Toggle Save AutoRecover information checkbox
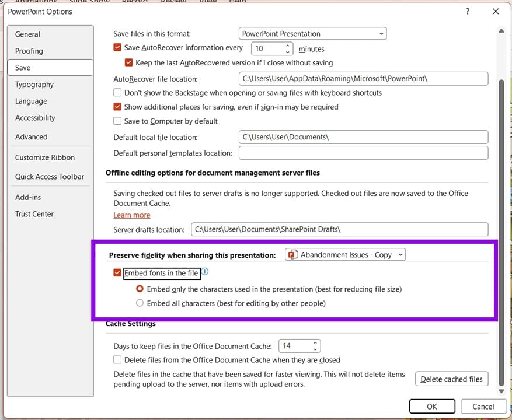This screenshot has height=420, width=512. (117, 47)
